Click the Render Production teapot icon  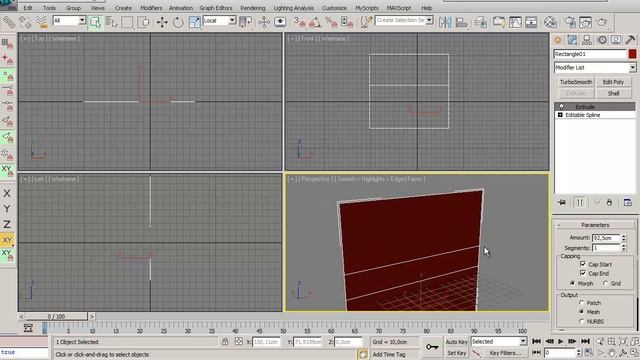[x=602, y=22]
